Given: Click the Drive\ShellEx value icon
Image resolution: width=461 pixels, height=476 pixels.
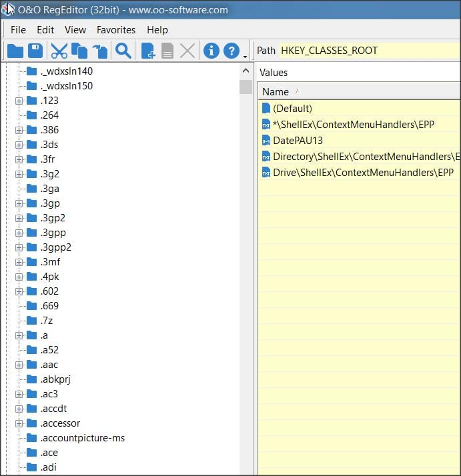Looking at the screenshot, I should pos(266,173).
